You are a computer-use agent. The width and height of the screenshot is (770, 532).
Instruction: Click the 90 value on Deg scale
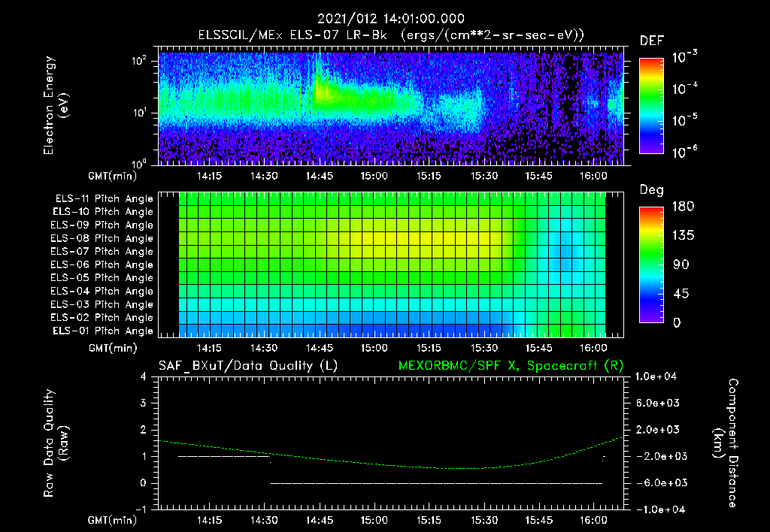click(681, 265)
